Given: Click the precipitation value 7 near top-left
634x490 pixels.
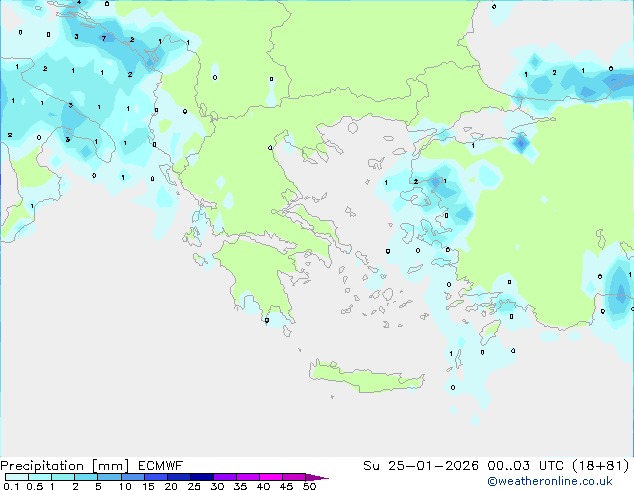Looking at the screenshot, I should 103,38.
